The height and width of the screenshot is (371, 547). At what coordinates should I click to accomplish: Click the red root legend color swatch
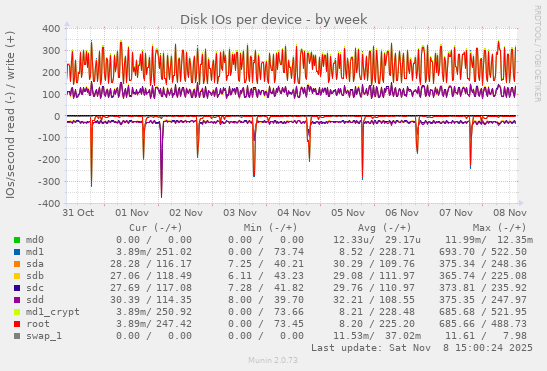click(x=17, y=324)
